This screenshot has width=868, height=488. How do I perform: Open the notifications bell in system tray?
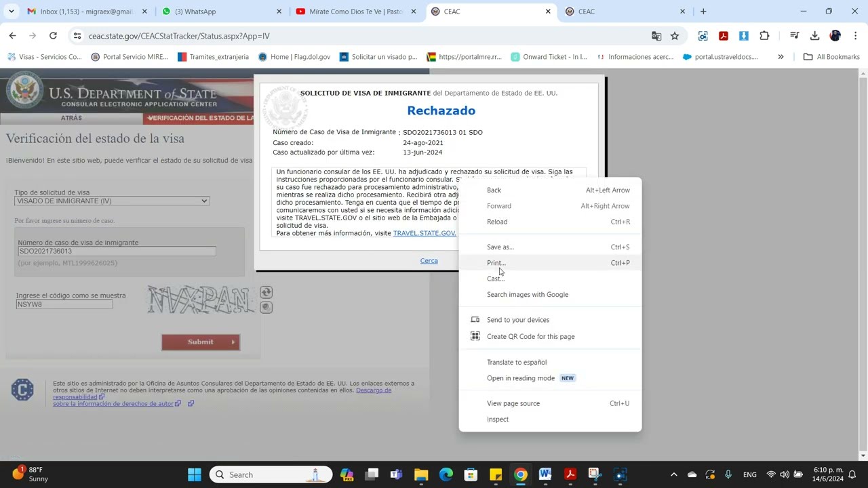(852, 474)
